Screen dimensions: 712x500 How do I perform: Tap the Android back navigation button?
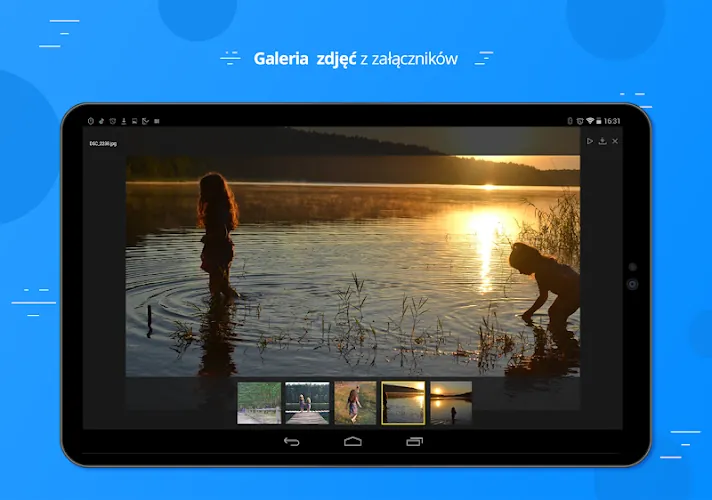tap(292, 441)
